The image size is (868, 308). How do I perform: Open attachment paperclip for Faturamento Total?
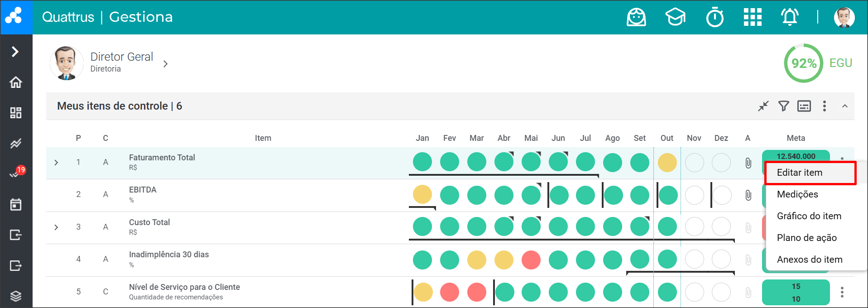pyautogui.click(x=748, y=163)
